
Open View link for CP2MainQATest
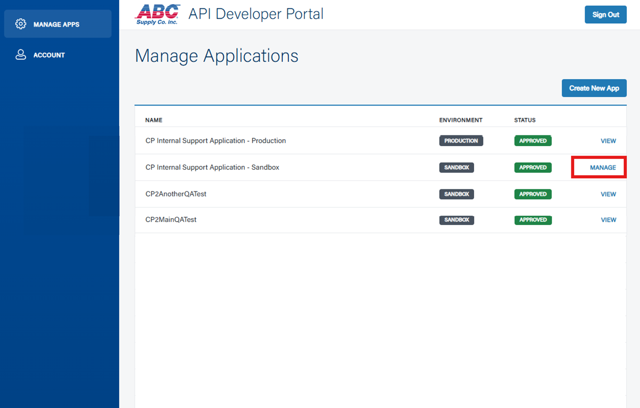[x=608, y=220]
